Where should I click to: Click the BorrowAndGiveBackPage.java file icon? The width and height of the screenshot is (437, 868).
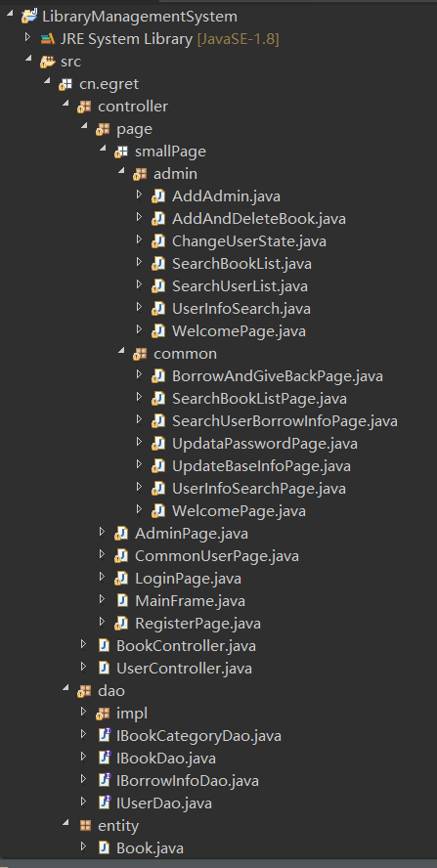(158, 376)
